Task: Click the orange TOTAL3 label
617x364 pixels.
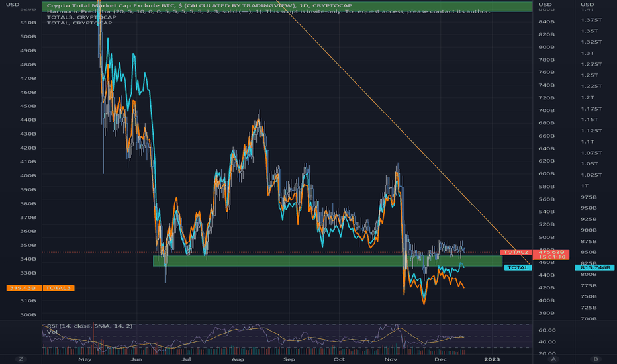Action: (x=58, y=288)
